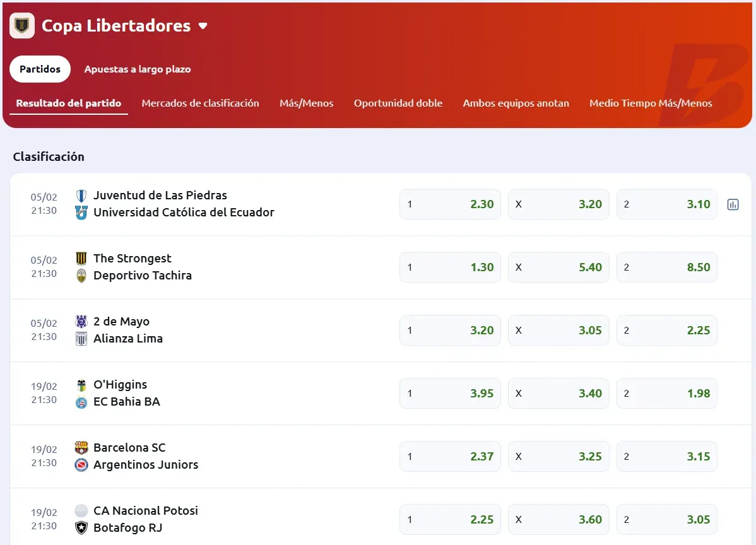
Task: Pick draw odds 3.05 for 2 de Mayo match
Action: tap(558, 331)
